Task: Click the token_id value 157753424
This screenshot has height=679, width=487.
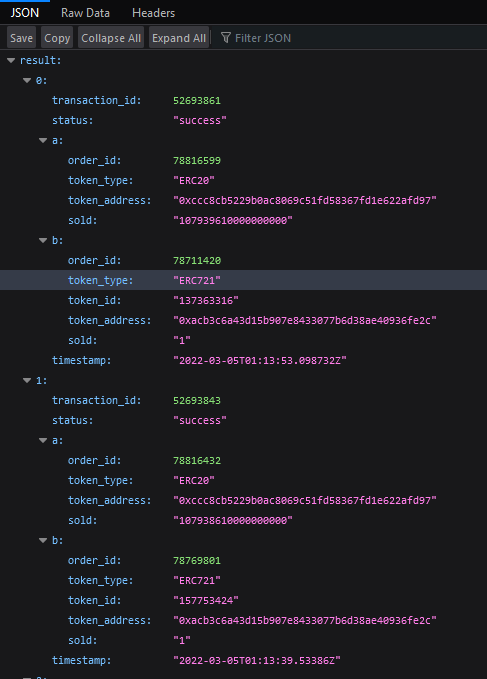Action: pos(206,601)
